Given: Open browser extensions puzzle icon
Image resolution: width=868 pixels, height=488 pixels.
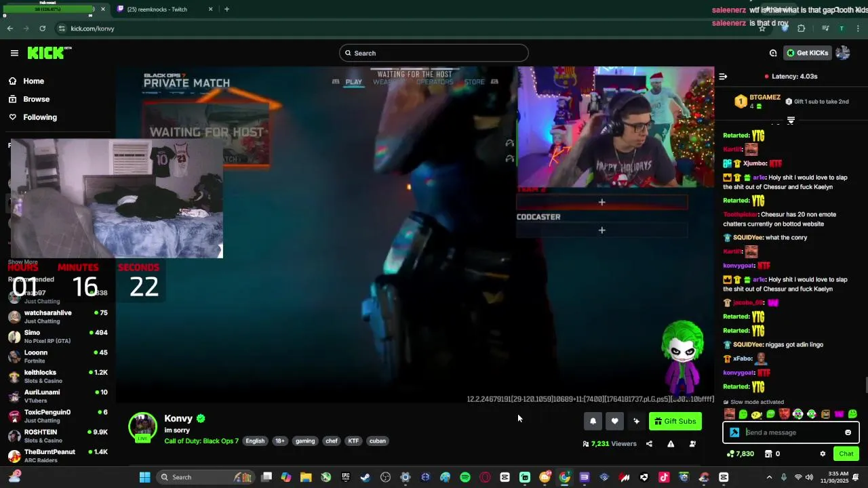Looking at the screenshot, I should (802, 28).
